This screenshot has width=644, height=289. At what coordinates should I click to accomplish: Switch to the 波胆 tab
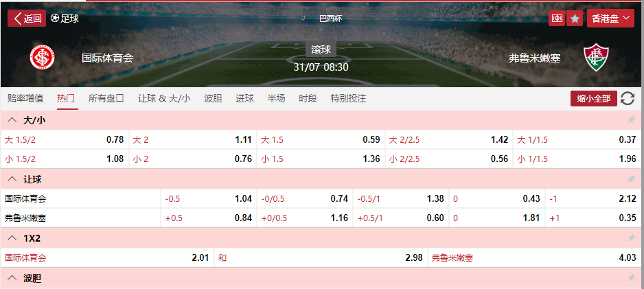pos(213,98)
